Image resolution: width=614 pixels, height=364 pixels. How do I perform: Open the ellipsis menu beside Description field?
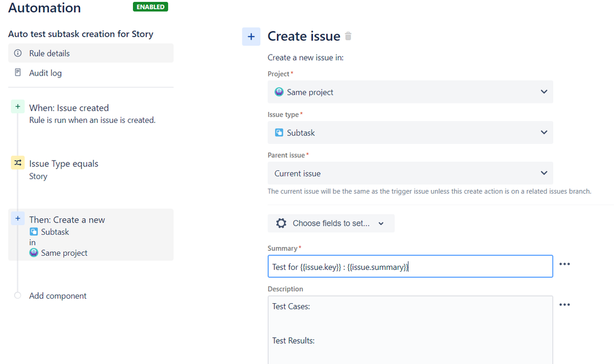coord(564,304)
